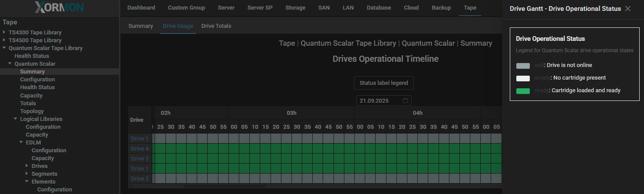This screenshot has height=194, width=644.
Task: Open the Drive 3 link
Action: (140, 159)
